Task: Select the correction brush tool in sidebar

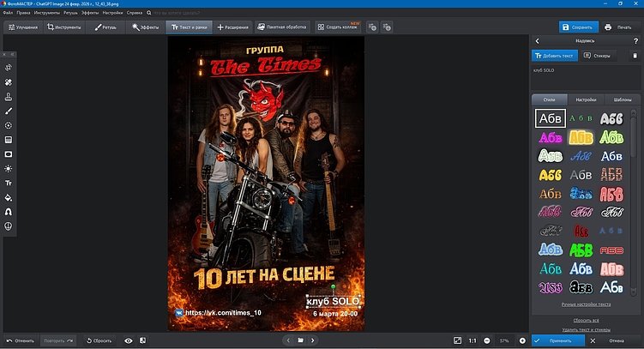Action: 9,111
